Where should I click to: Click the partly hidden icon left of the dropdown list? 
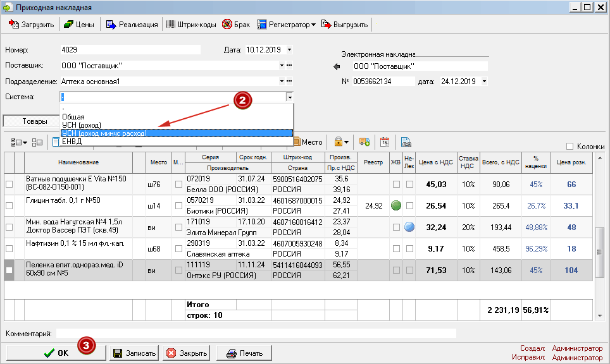(x=56, y=142)
